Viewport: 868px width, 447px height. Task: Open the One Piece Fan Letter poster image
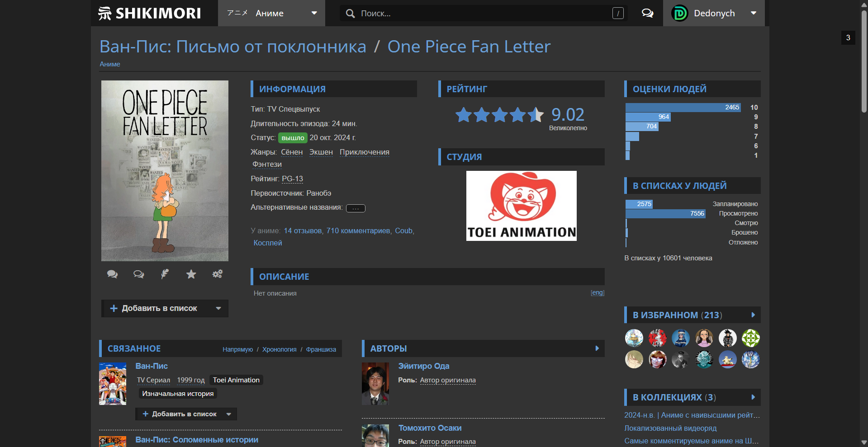tap(165, 171)
